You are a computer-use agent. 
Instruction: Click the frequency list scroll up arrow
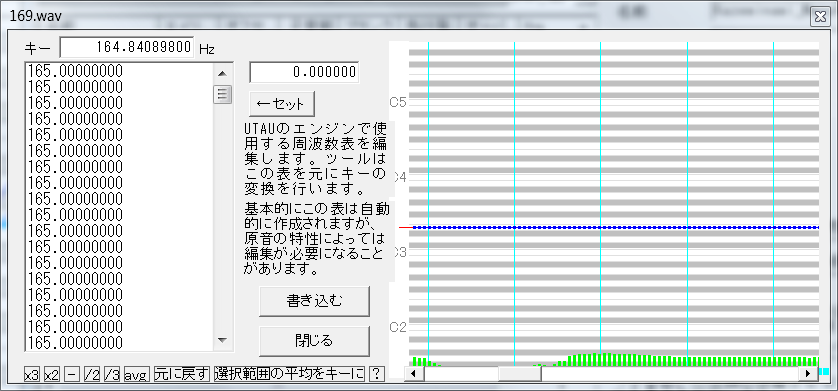(x=222, y=73)
